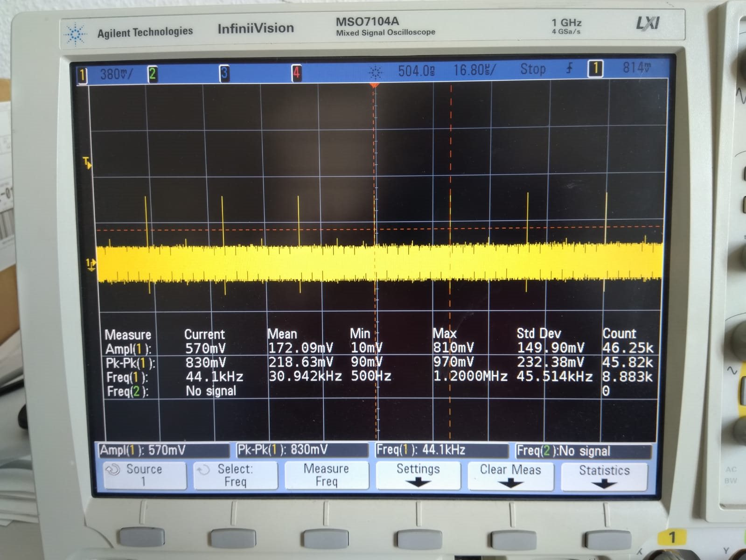Image resolution: width=746 pixels, height=560 pixels.
Task: Select green channel 2 indicator
Action: 152,74
